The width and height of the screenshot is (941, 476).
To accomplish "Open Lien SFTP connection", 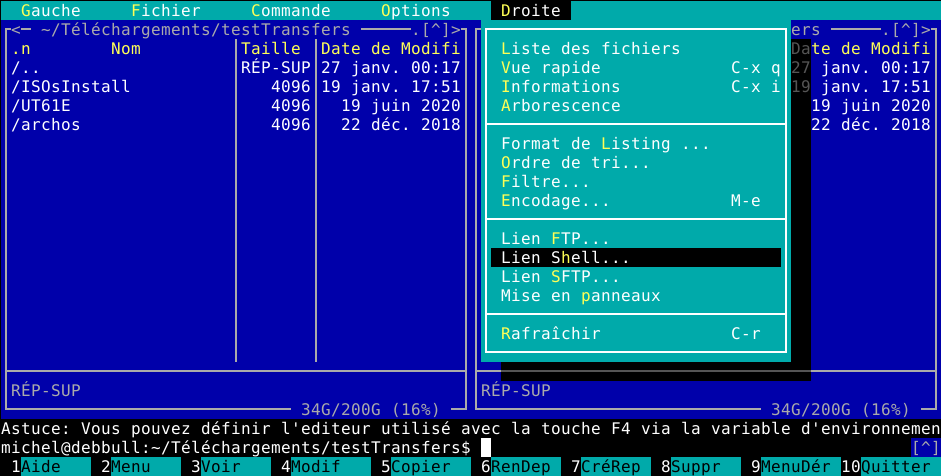I will click(x=636, y=277).
